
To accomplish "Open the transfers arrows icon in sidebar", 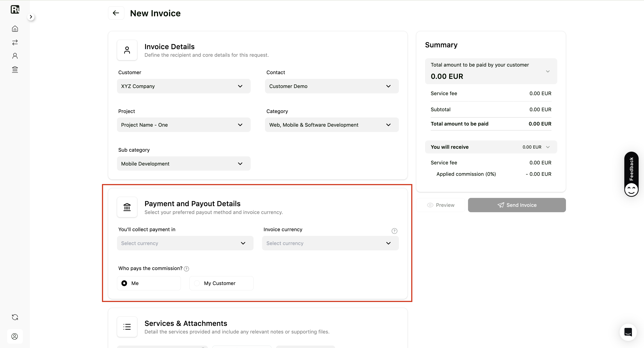I will [x=15, y=42].
